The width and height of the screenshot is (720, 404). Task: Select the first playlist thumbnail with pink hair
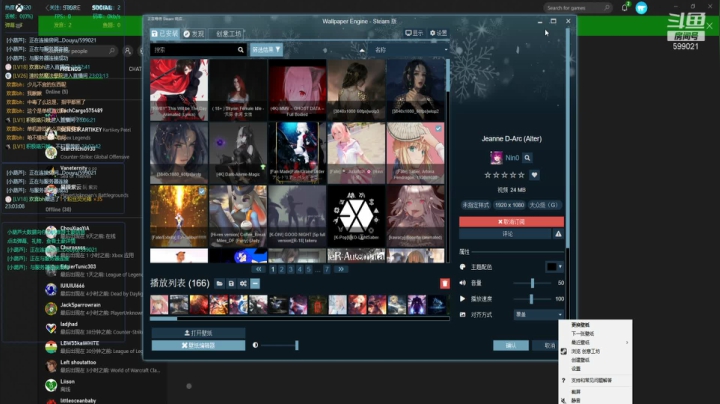pyautogui.click(x=159, y=305)
